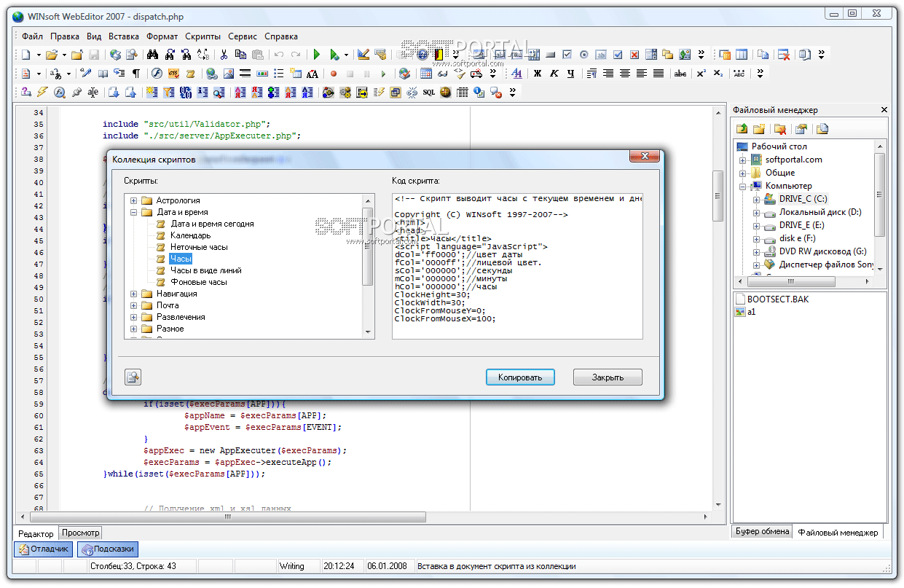Click the small icon button left in script dialog

pos(133,377)
